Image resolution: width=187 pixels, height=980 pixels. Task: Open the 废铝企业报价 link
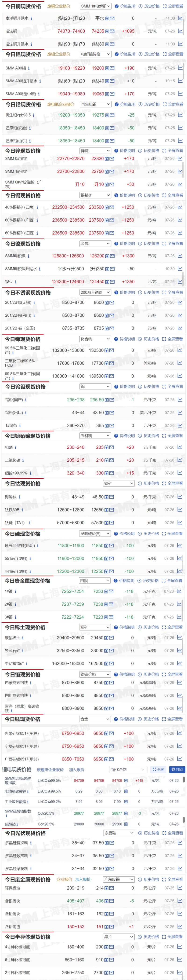click(58, 54)
